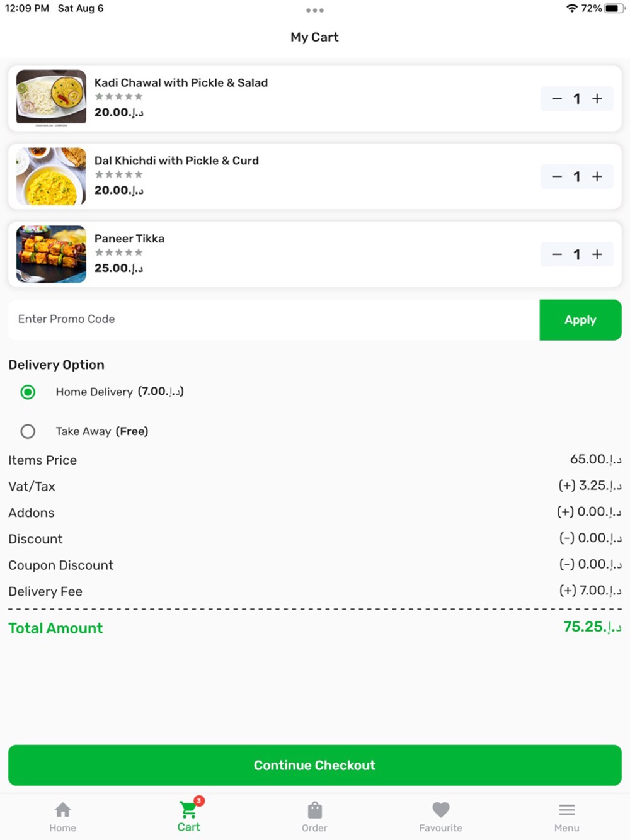Open Paneer Tikka food thumbnail

(51, 254)
